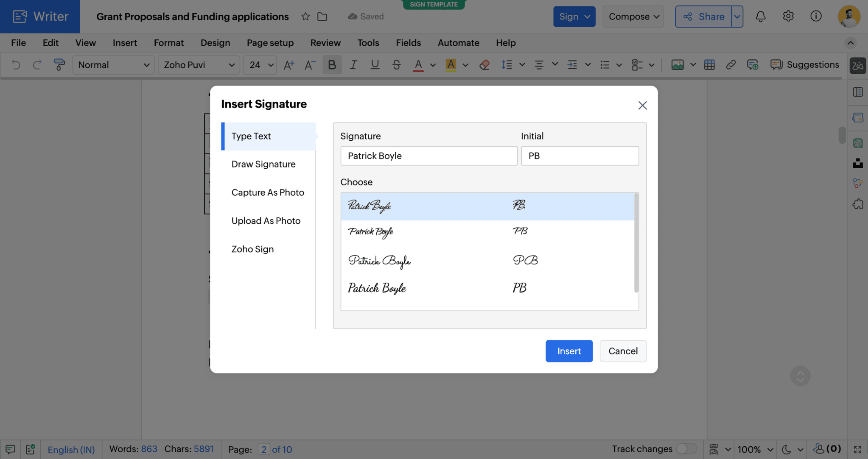Click the info circle icon
This screenshot has height=459, width=868.
(816, 17)
